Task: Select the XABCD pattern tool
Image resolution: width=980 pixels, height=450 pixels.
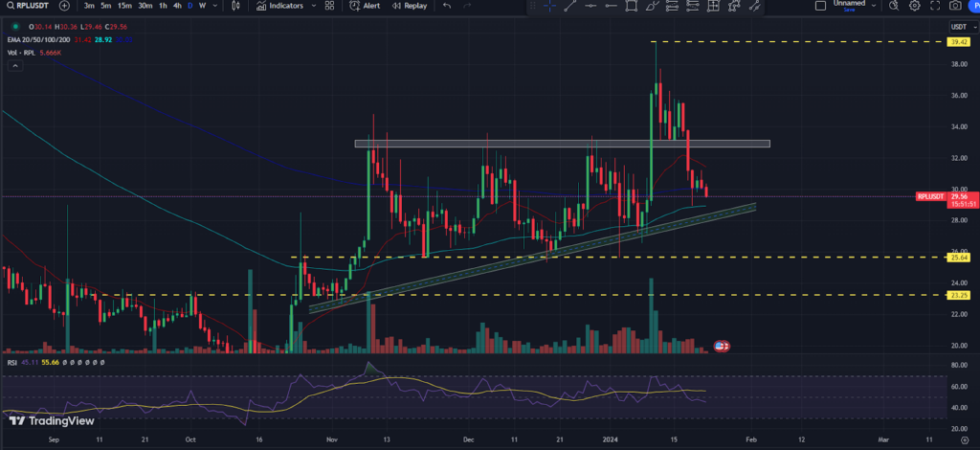Action: pyautogui.click(x=734, y=6)
